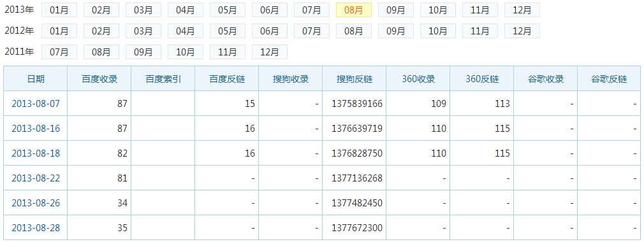Click the value 1375839166
The image size is (644, 242).
357,104
